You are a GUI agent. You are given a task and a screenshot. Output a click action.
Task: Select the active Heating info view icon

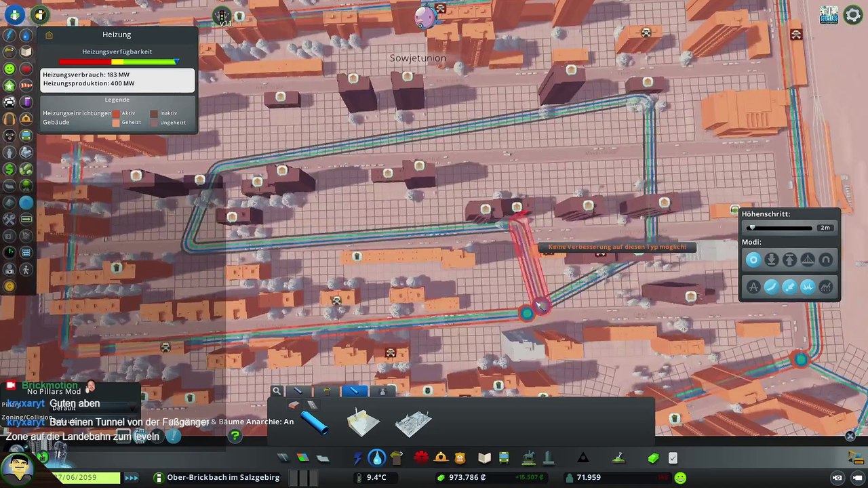26,202
